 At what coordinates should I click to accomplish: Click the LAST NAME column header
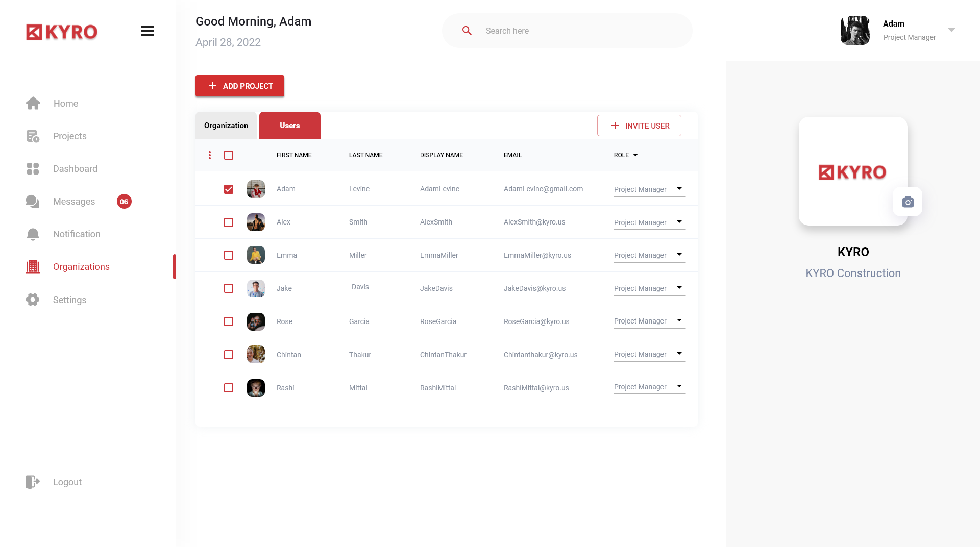366,155
